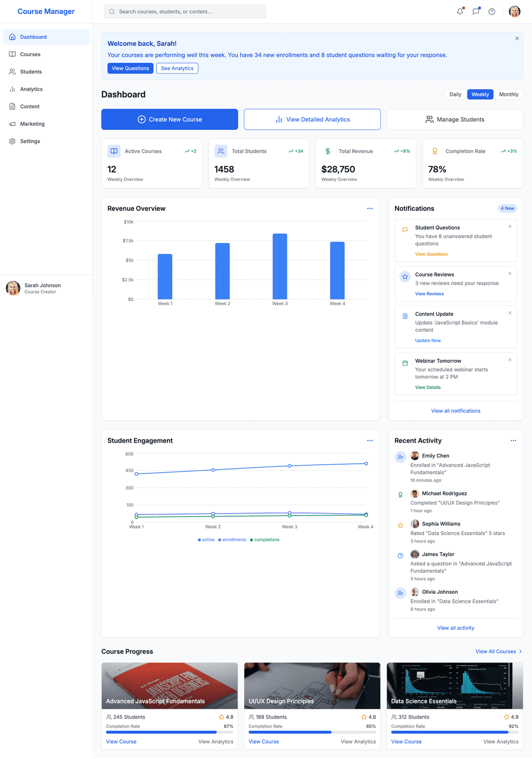Dismiss the Student Questions notification

coord(510,227)
